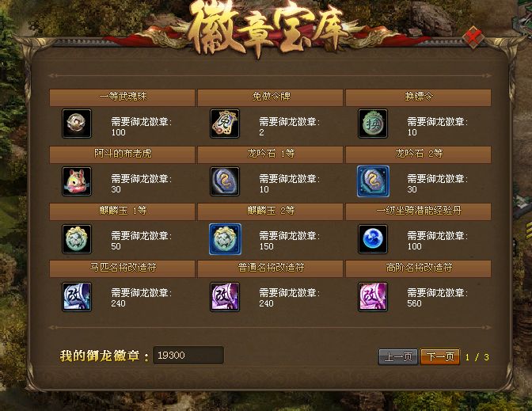Select the 龙吟石 1等 stone icon
532x411 pixels.
[225, 181]
